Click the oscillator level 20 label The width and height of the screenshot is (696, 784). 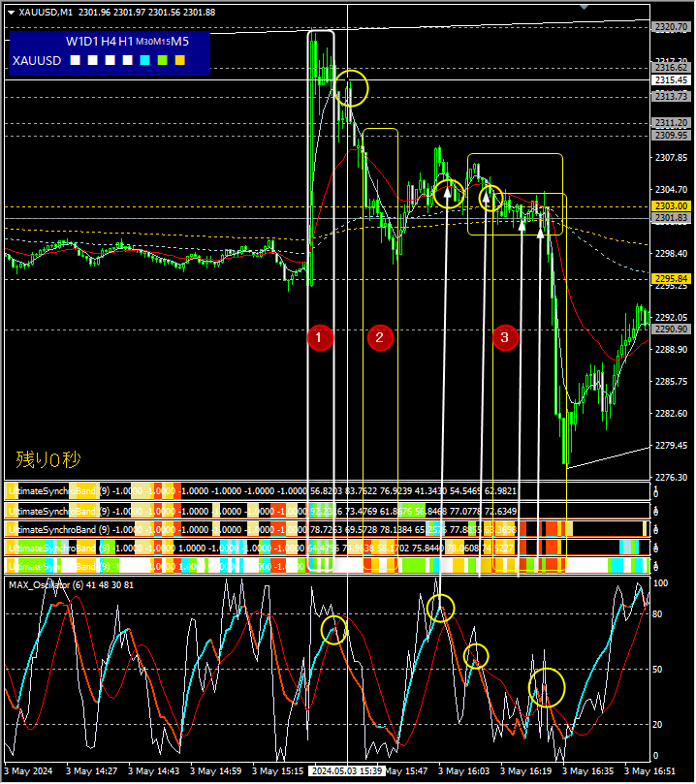pyautogui.click(x=657, y=725)
